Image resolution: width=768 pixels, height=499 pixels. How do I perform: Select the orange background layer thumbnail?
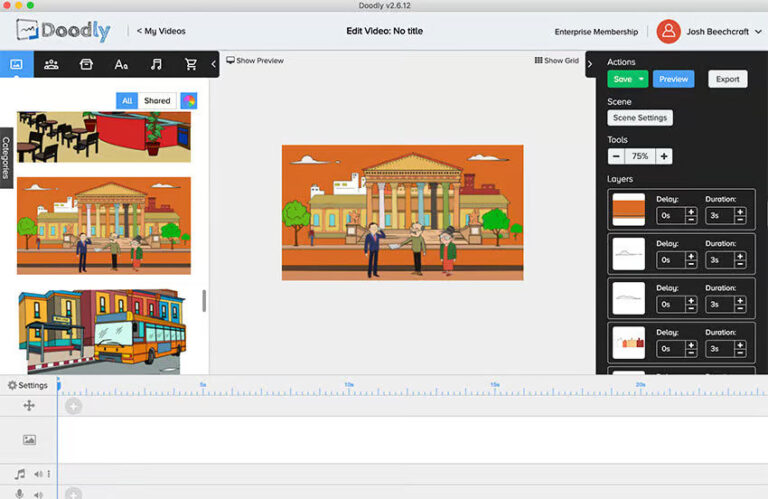[628, 210]
